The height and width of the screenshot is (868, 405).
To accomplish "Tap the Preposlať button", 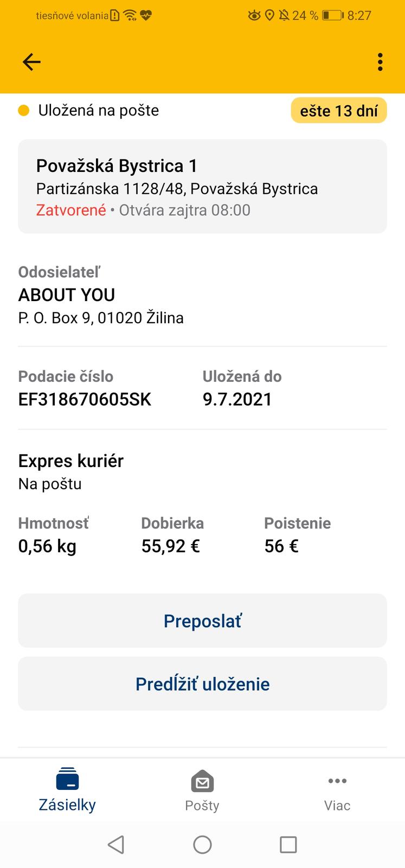I will coord(202,621).
